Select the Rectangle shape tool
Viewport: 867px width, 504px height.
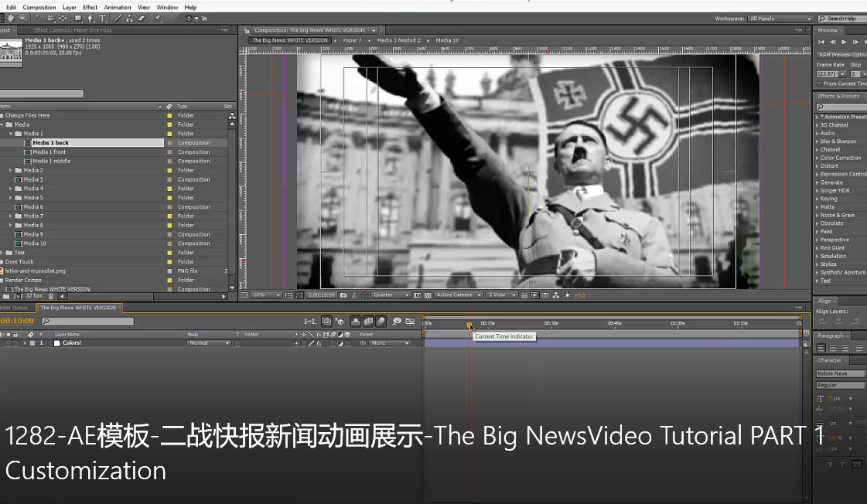coord(78,19)
